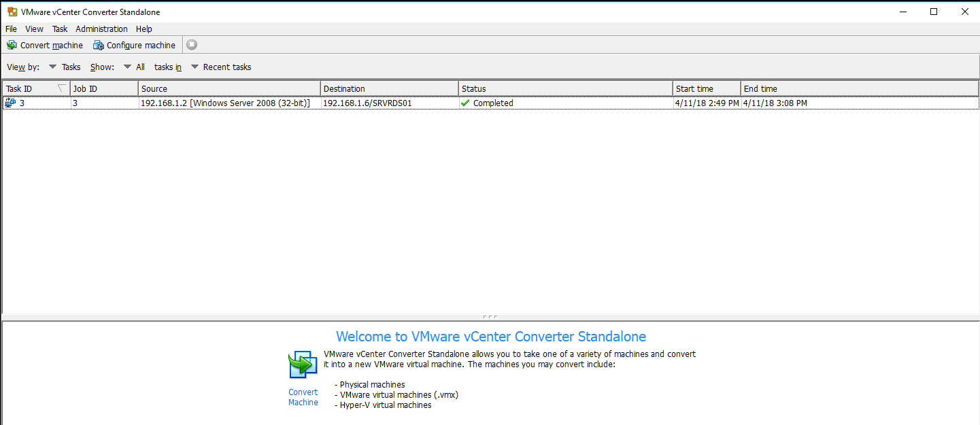Click the Convert machine toolbar button
Viewport: 980px width, 425px height.
click(x=45, y=45)
